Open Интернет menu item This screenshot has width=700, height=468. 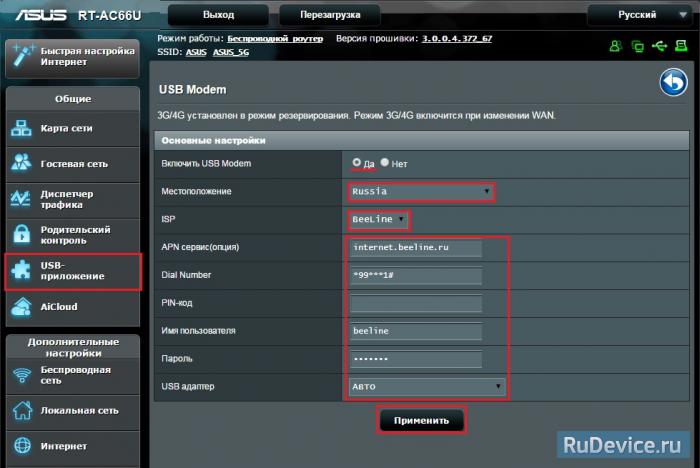[x=73, y=447]
